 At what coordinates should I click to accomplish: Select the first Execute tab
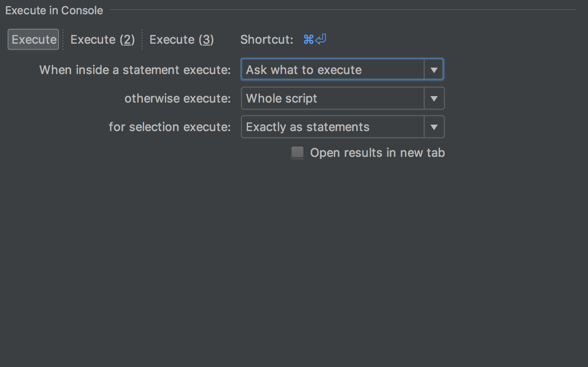(34, 40)
